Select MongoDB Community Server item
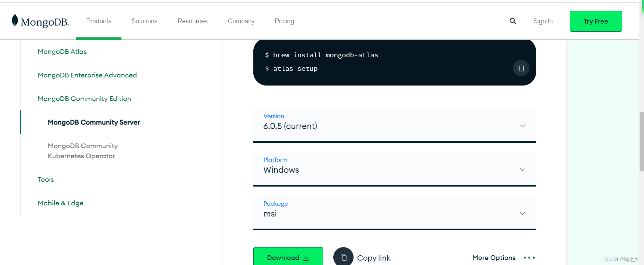644x265 pixels. [x=94, y=122]
